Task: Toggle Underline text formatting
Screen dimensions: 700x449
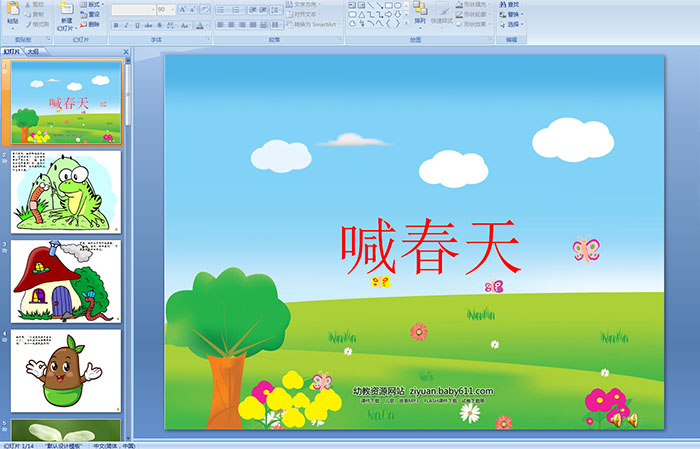Action: point(137,25)
